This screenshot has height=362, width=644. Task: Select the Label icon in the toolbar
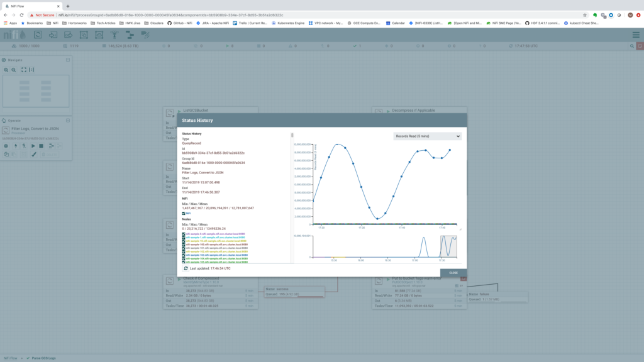pyautogui.click(x=144, y=35)
